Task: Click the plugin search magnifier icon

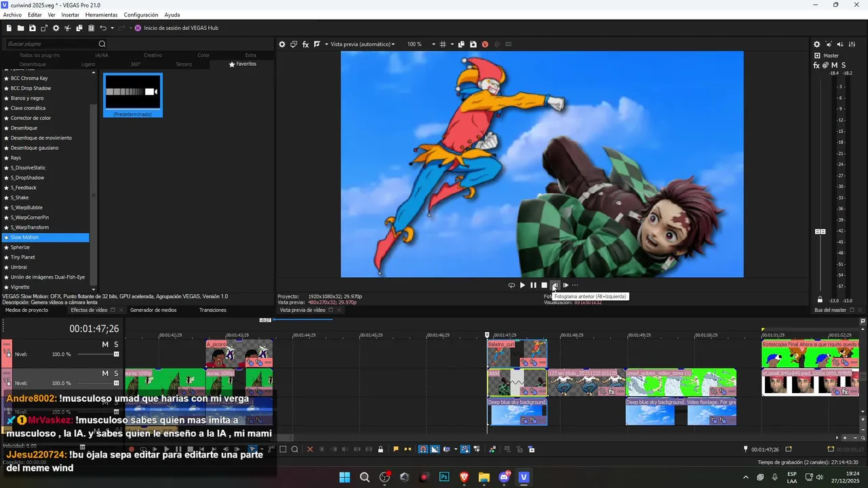Action: 102,44
